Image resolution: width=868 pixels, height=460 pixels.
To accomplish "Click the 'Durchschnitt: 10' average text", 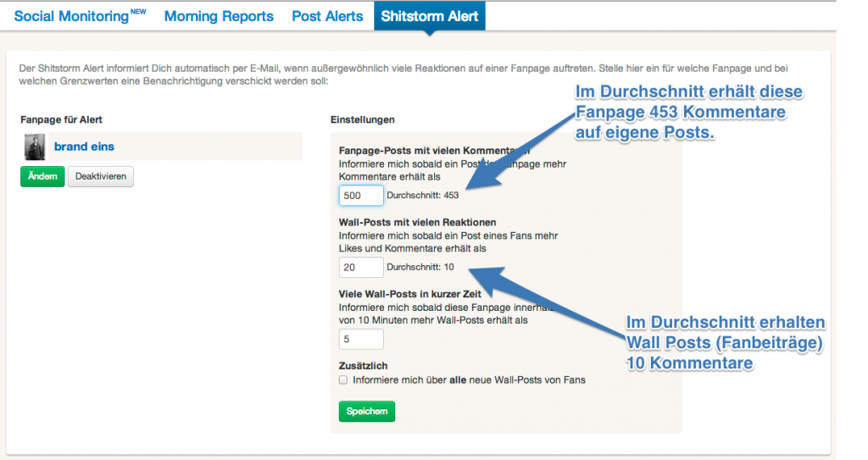I will (420, 268).
